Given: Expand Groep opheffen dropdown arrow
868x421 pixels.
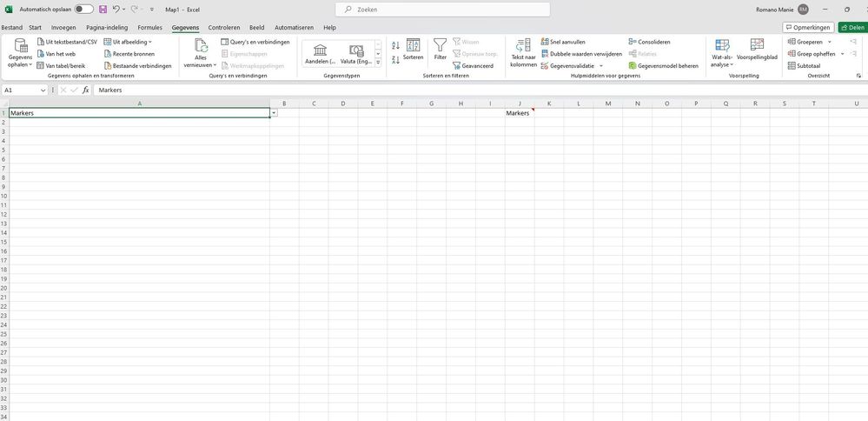Looking at the screenshot, I should (842, 54).
